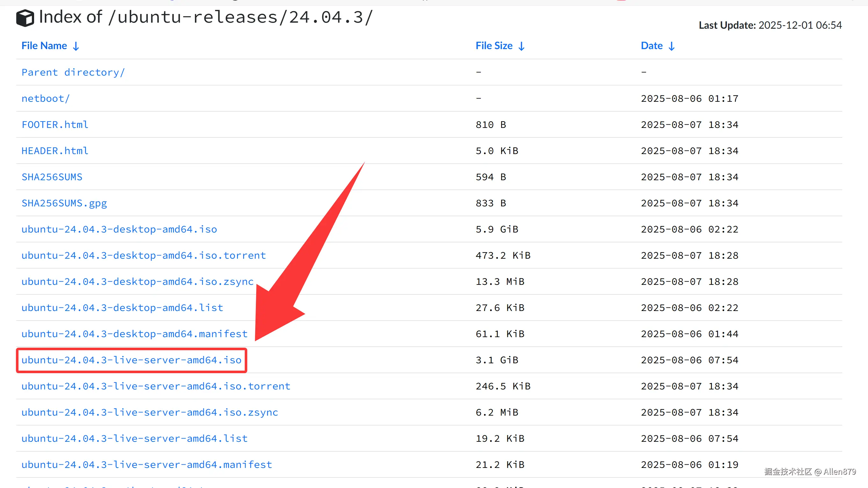Click the Index of /ubuntu-releases/24.04.3/ heading
This screenshot has width=868, height=488.
point(206,17)
